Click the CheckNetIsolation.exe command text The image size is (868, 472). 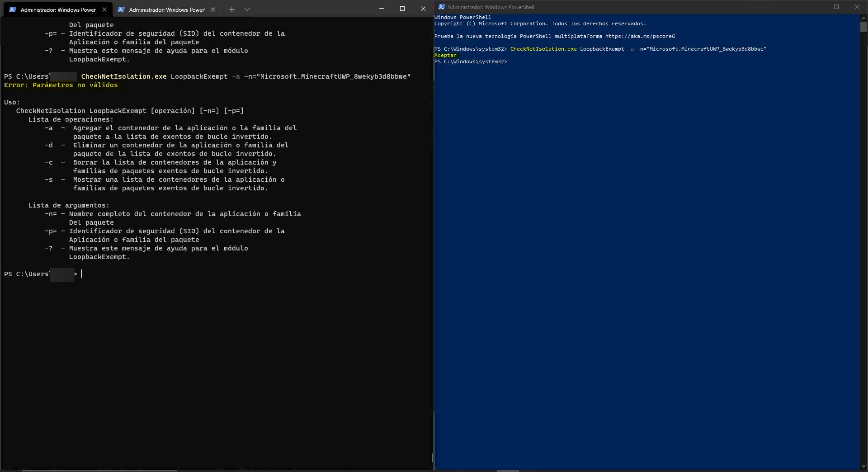click(543, 49)
